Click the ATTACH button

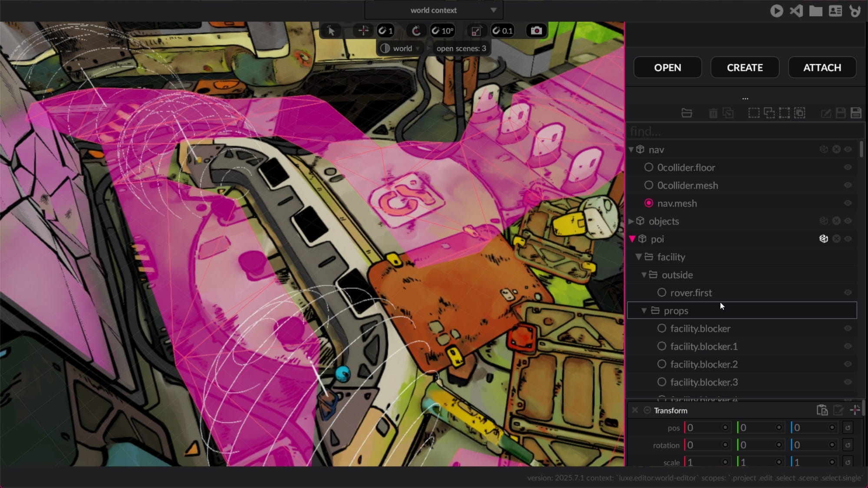(x=822, y=68)
